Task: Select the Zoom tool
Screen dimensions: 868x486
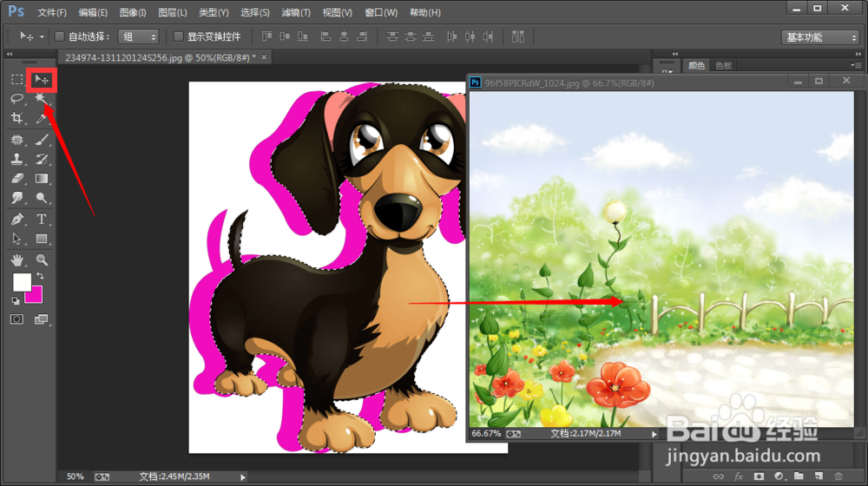Action: tap(42, 259)
